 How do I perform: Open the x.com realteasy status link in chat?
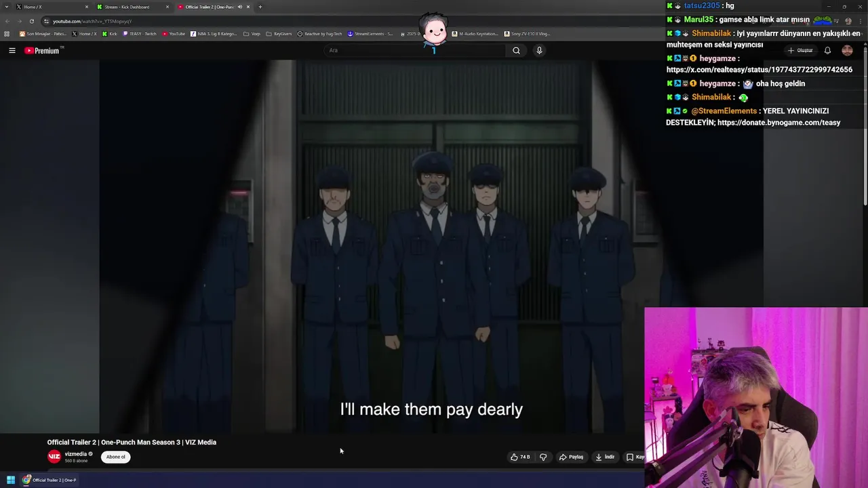tap(759, 70)
